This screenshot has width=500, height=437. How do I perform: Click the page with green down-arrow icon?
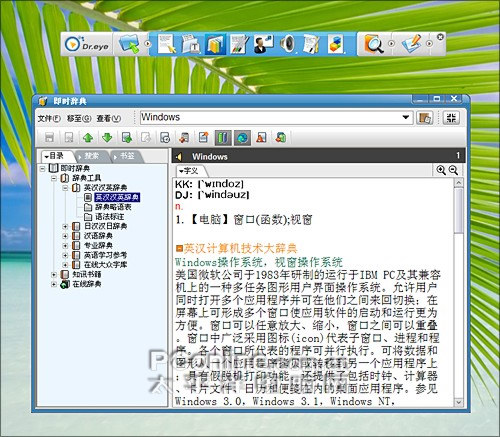click(x=127, y=137)
